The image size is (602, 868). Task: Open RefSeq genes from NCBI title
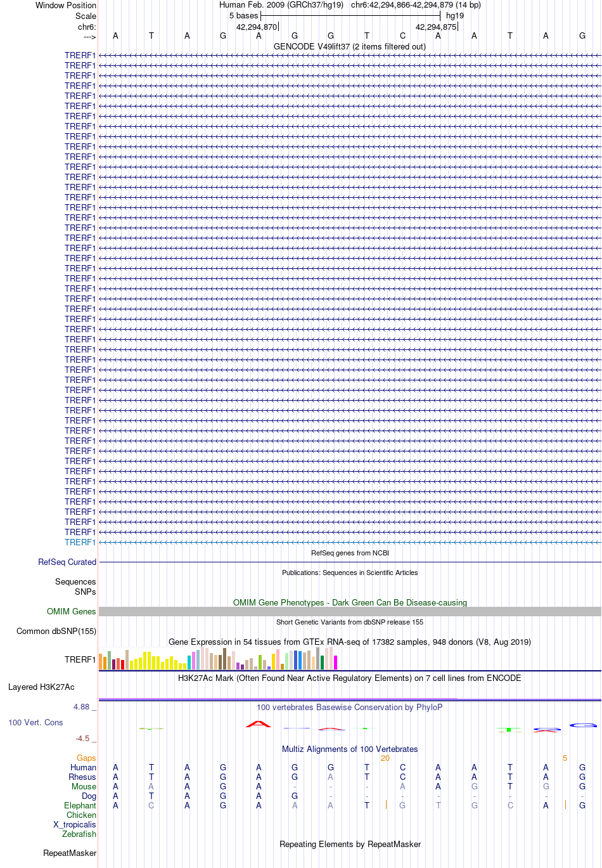point(350,553)
